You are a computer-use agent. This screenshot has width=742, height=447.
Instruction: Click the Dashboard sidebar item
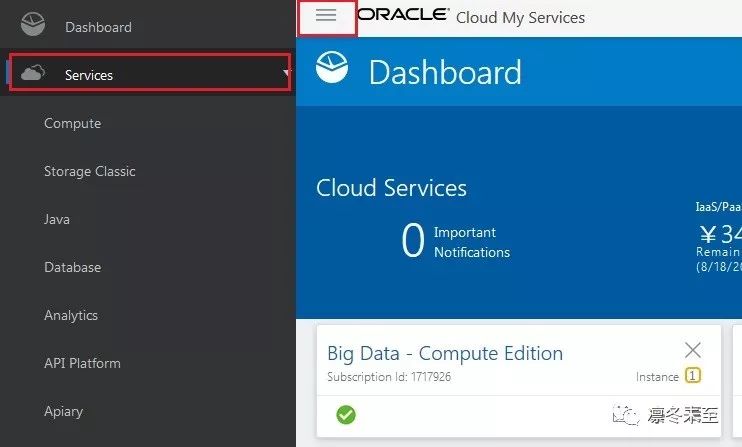coord(98,27)
